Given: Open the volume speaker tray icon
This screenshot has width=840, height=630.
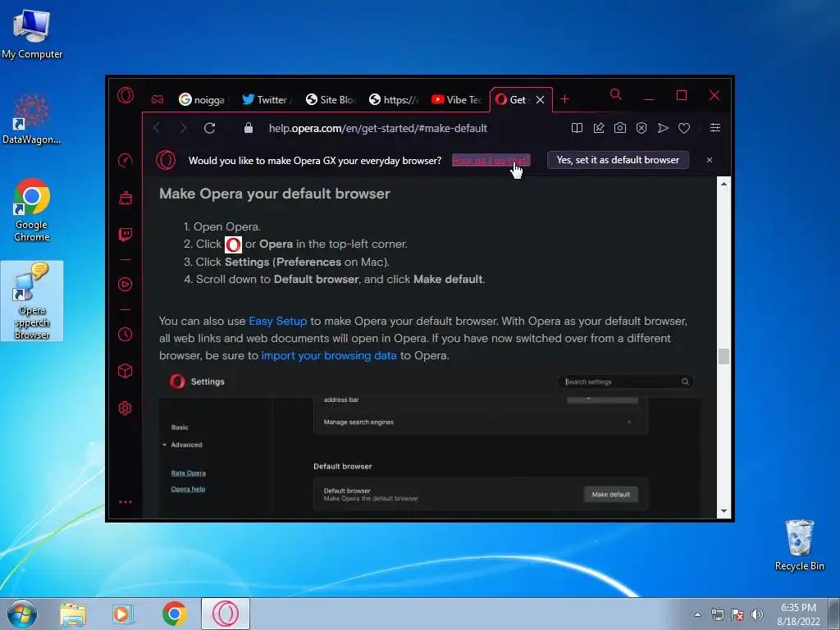Looking at the screenshot, I should pyautogui.click(x=757, y=614).
